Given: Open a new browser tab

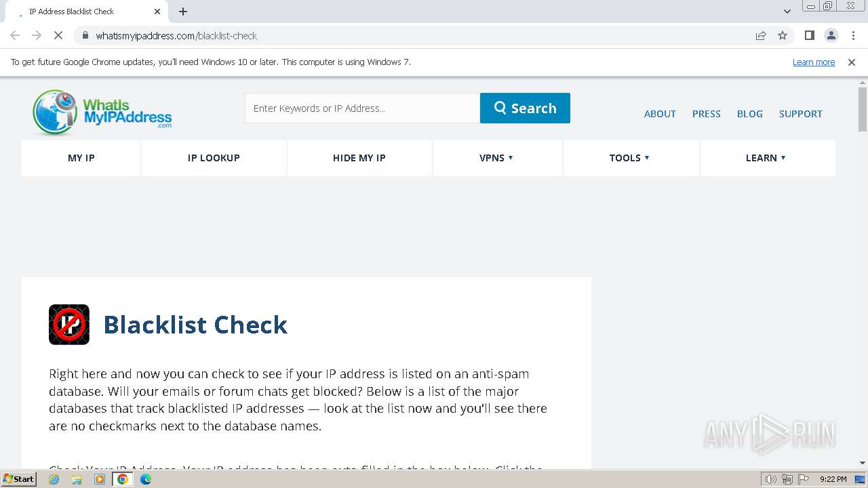Looking at the screenshot, I should click(x=183, y=12).
